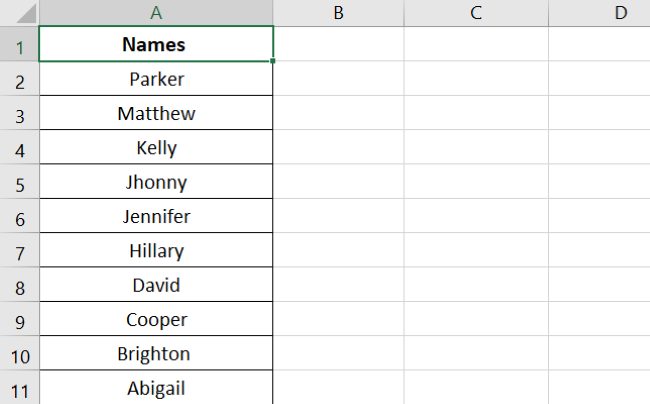Select column B header
Screen dimensions: 650x404
pyautogui.click(x=338, y=13)
